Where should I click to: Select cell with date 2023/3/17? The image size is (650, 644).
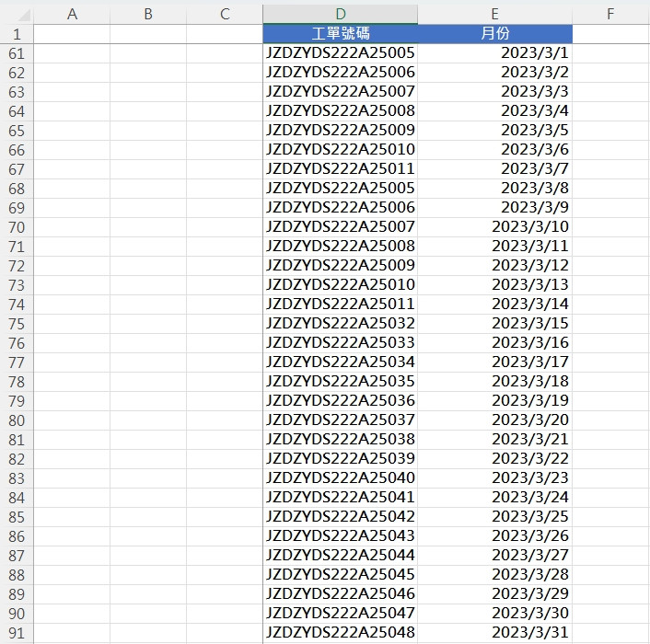point(495,362)
